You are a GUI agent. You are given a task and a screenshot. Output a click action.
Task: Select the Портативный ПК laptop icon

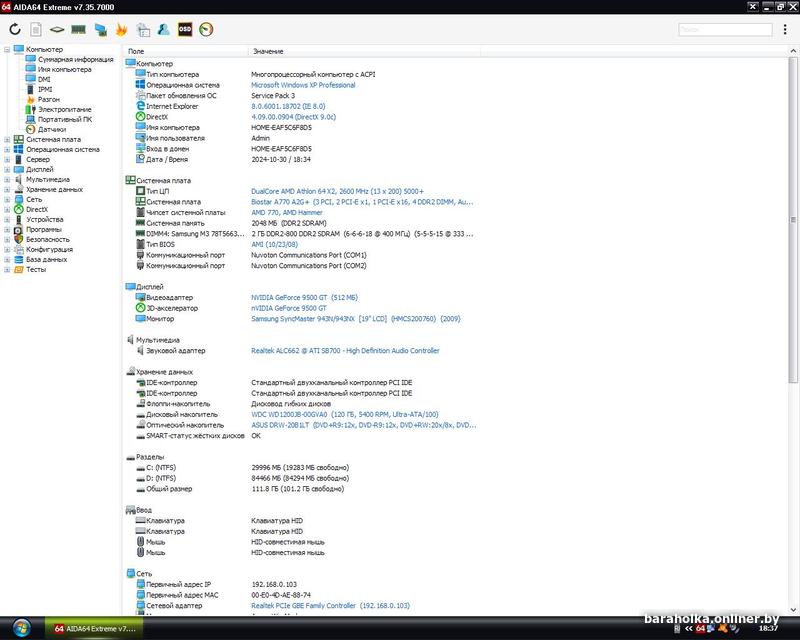pyautogui.click(x=31, y=119)
